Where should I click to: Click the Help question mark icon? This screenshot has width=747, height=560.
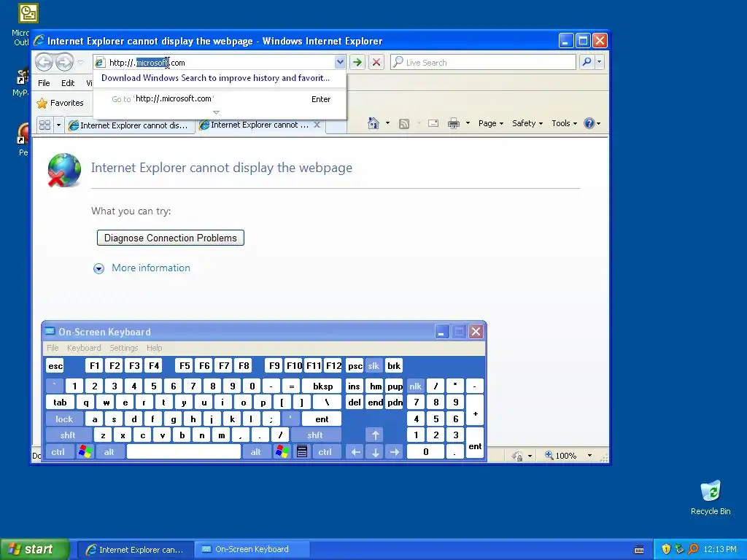tap(589, 123)
